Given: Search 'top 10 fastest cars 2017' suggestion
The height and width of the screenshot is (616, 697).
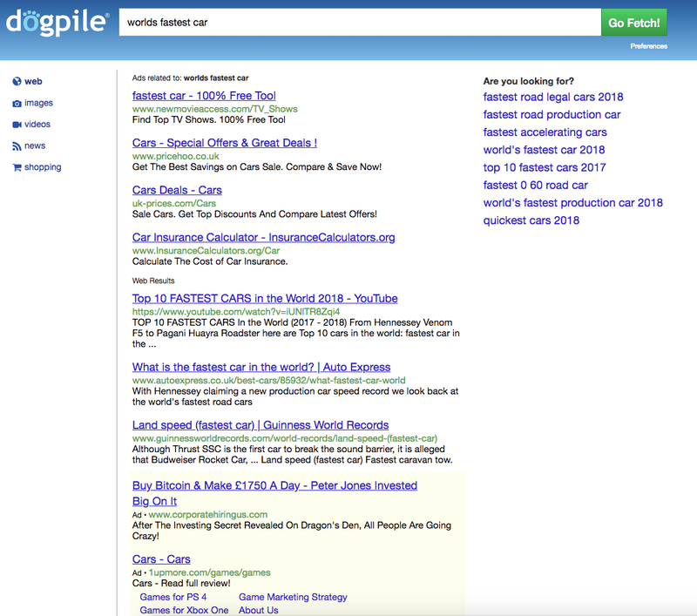Looking at the screenshot, I should [x=545, y=167].
